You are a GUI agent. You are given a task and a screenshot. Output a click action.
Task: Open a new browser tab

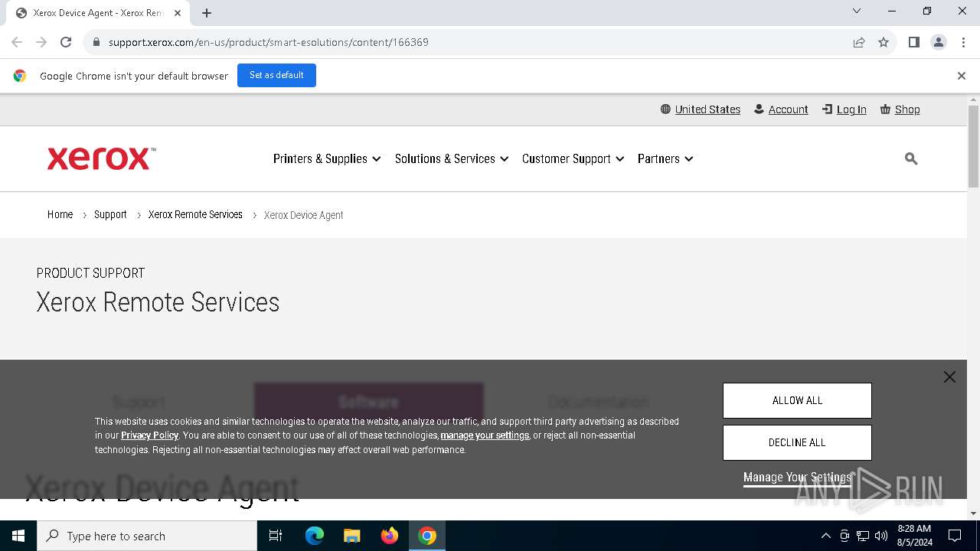[x=207, y=13]
